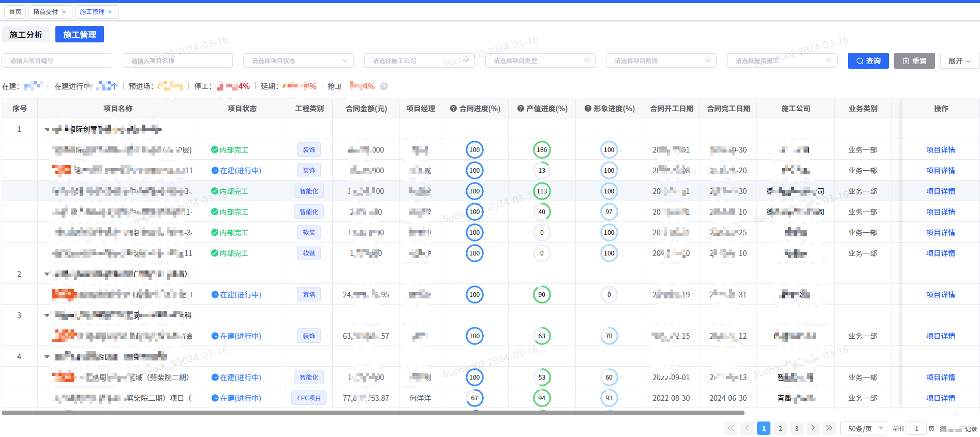Go to previous page arrow
The width and height of the screenshot is (980, 437).
pos(747,428)
